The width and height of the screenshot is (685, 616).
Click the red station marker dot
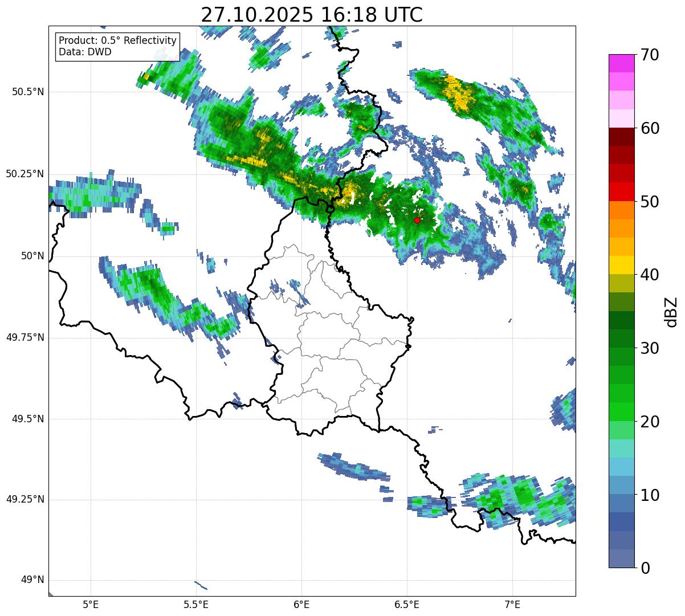point(417,220)
